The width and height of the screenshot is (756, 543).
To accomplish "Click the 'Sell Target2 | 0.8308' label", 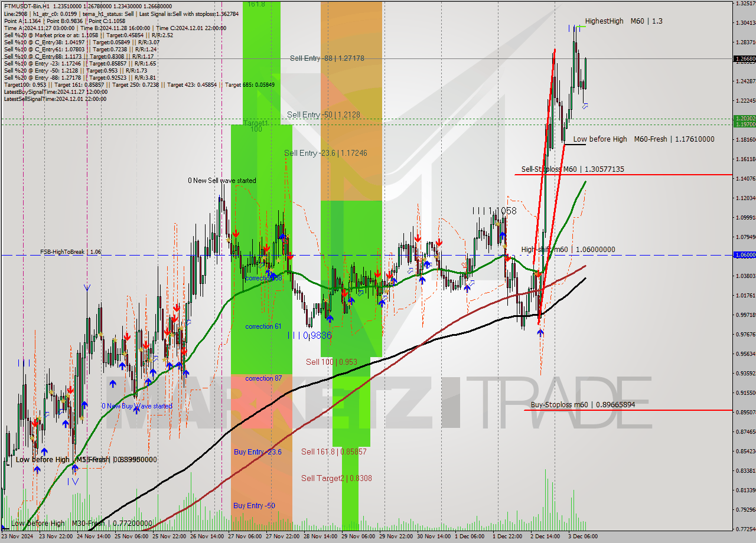I will (337, 478).
